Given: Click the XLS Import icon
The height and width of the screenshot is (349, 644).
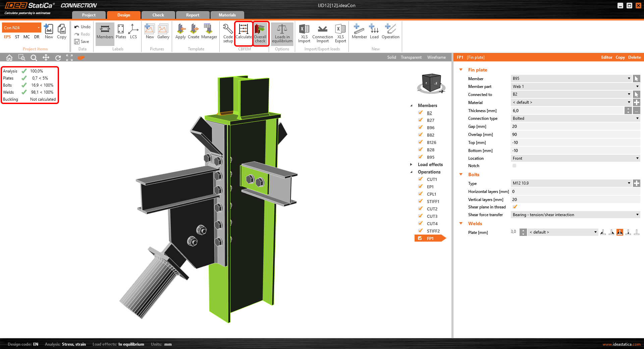Looking at the screenshot, I should click(304, 33).
